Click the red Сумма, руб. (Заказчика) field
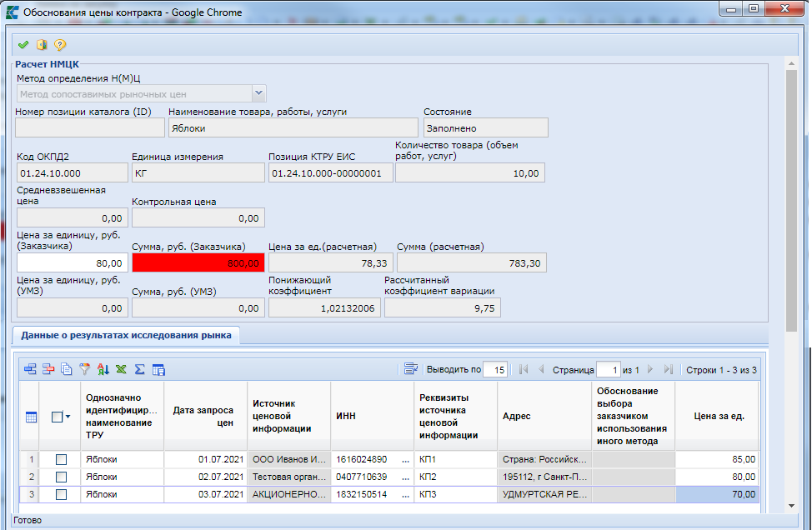Screen dimensions: 812x530 coord(198,262)
